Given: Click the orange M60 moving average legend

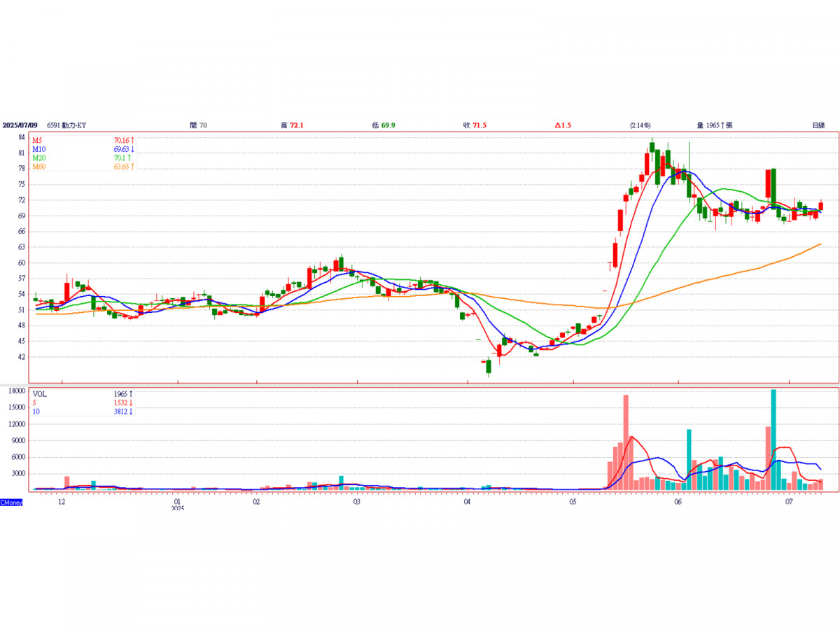Looking at the screenshot, I should (x=39, y=167).
